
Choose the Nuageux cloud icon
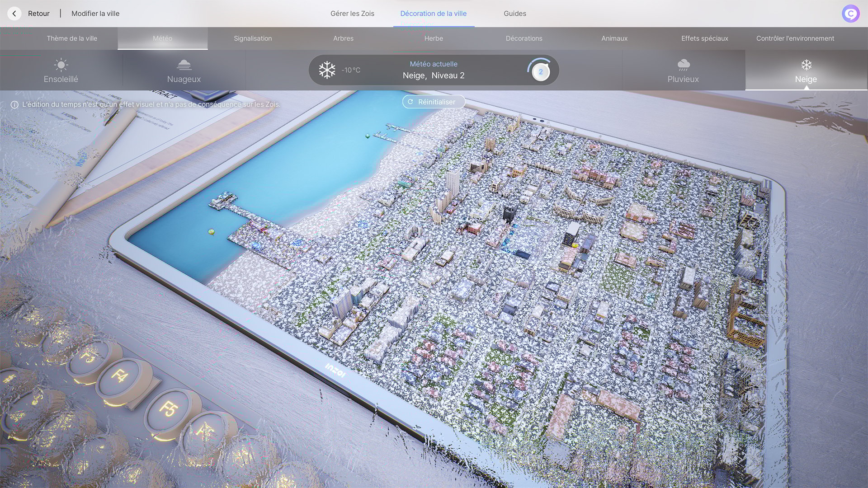pyautogui.click(x=184, y=65)
